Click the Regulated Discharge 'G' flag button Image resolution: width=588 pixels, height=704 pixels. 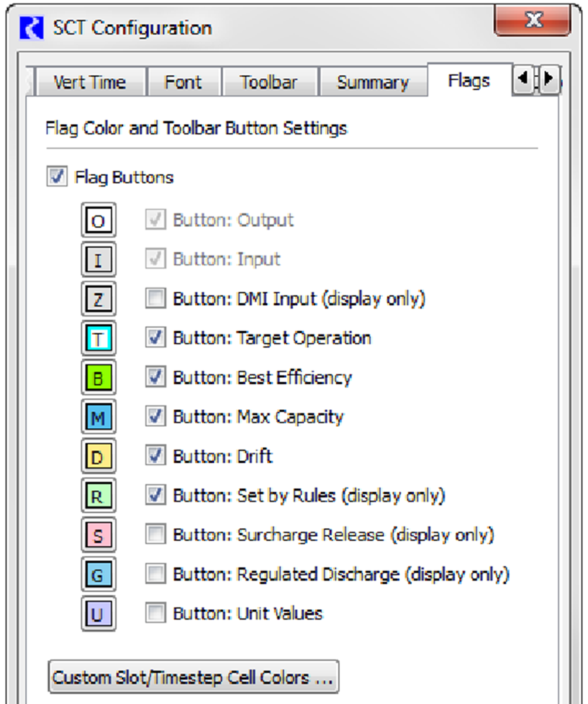pyautogui.click(x=98, y=574)
